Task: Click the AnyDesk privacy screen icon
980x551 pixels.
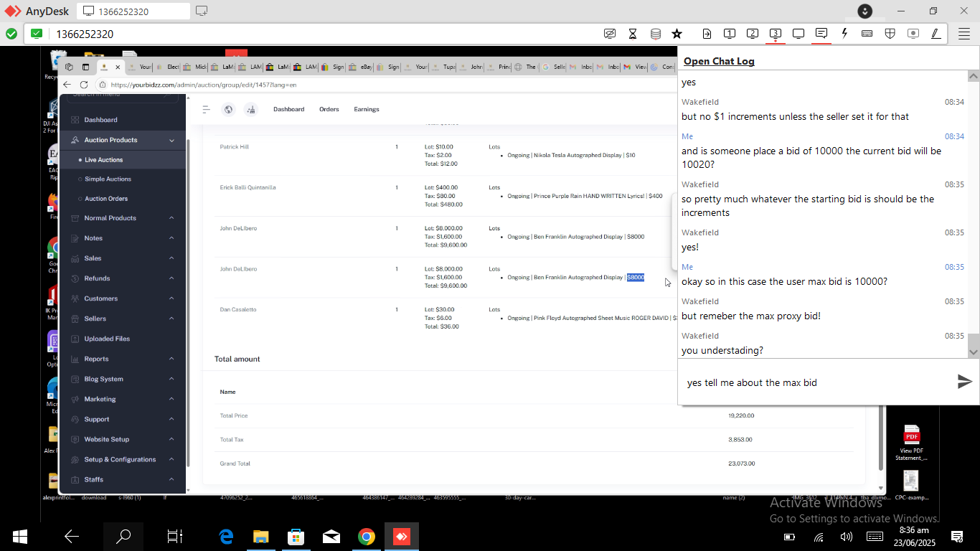Action: click(610, 34)
